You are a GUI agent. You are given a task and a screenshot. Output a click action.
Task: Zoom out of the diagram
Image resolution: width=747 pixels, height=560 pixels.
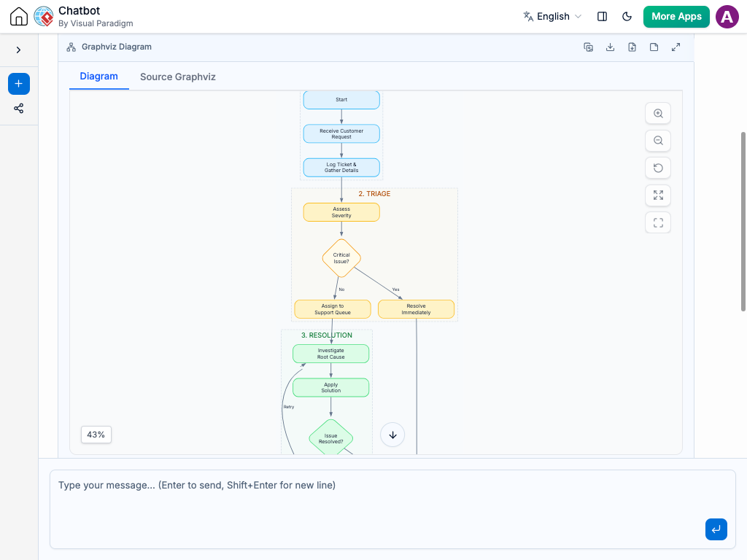click(658, 141)
